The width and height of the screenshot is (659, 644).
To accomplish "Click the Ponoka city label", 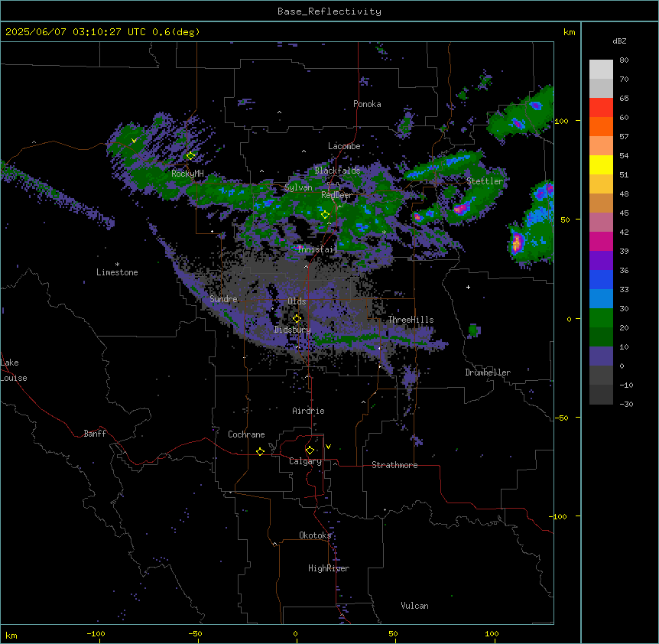I will [367, 104].
